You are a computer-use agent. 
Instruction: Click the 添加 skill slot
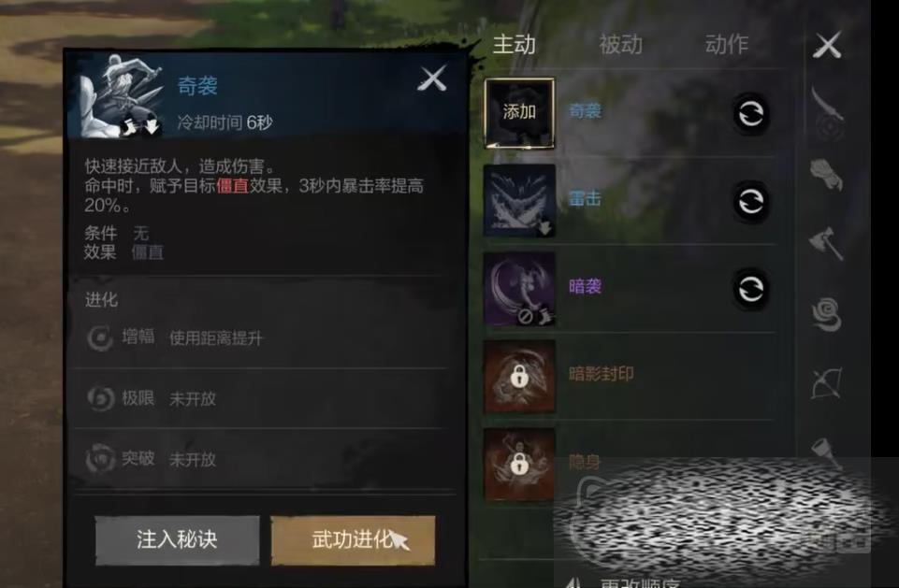[519, 113]
